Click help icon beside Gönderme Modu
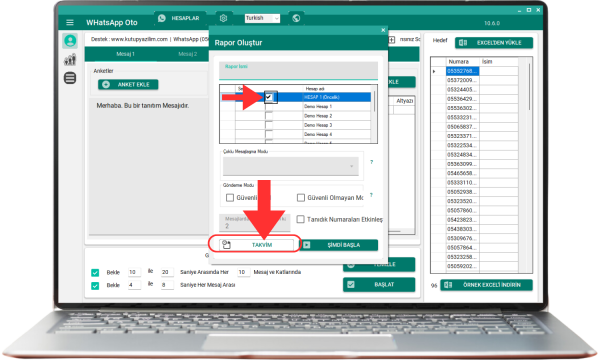This screenshot has height=360, width=600. [x=371, y=195]
